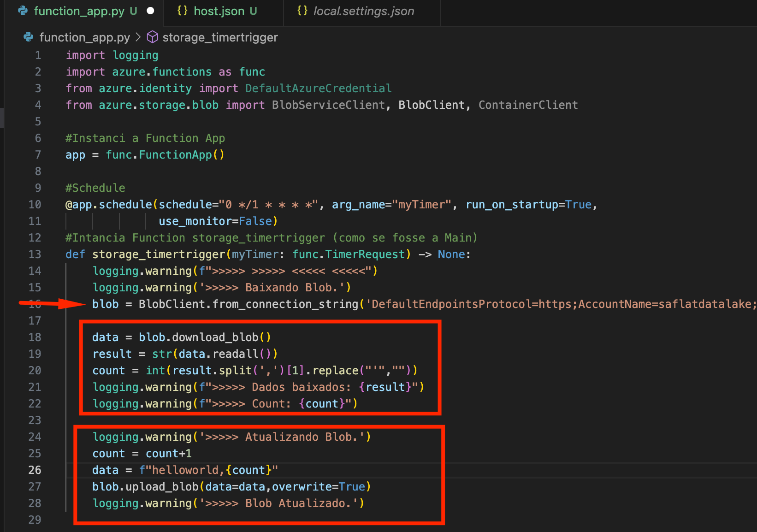Click 'BlobServiceClient' on line 4
The width and height of the screenshot is (757, 532).
[328, 105]
